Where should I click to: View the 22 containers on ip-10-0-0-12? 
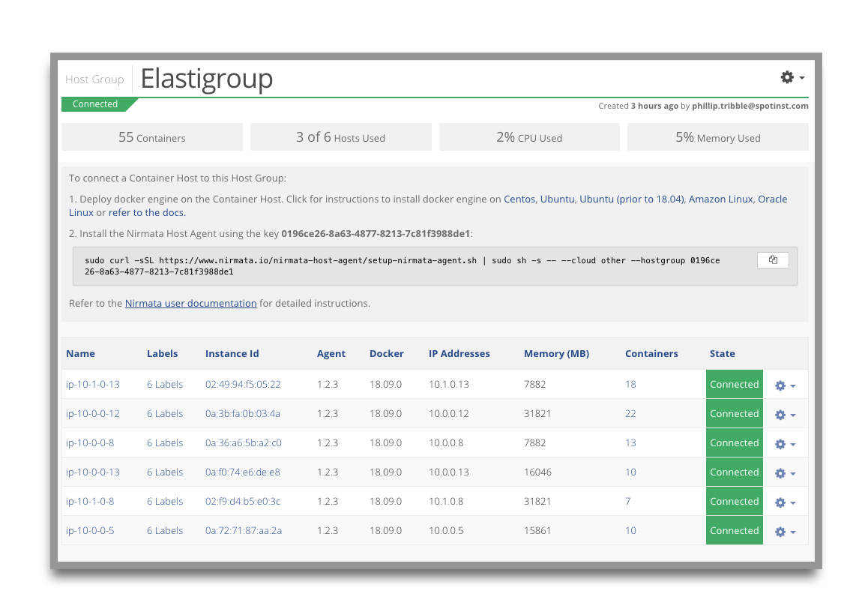[630, 413]
